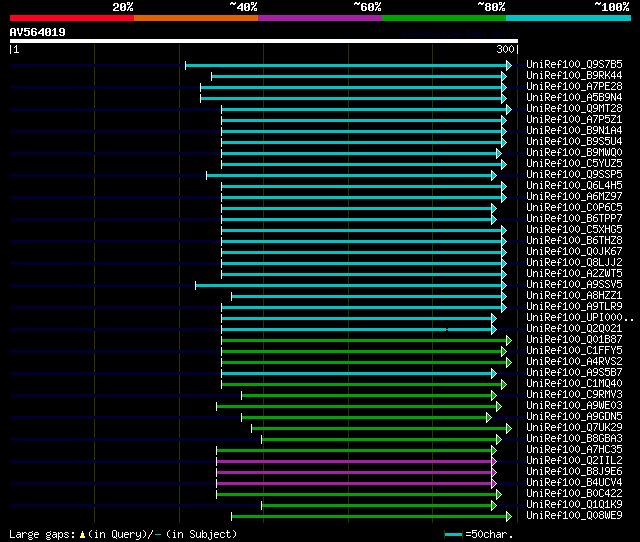The width and height of the screenshot is (640, 542).
Task: Click the UniRef100_Q9S7B5 hit label
Action: (x=574, y=64)
